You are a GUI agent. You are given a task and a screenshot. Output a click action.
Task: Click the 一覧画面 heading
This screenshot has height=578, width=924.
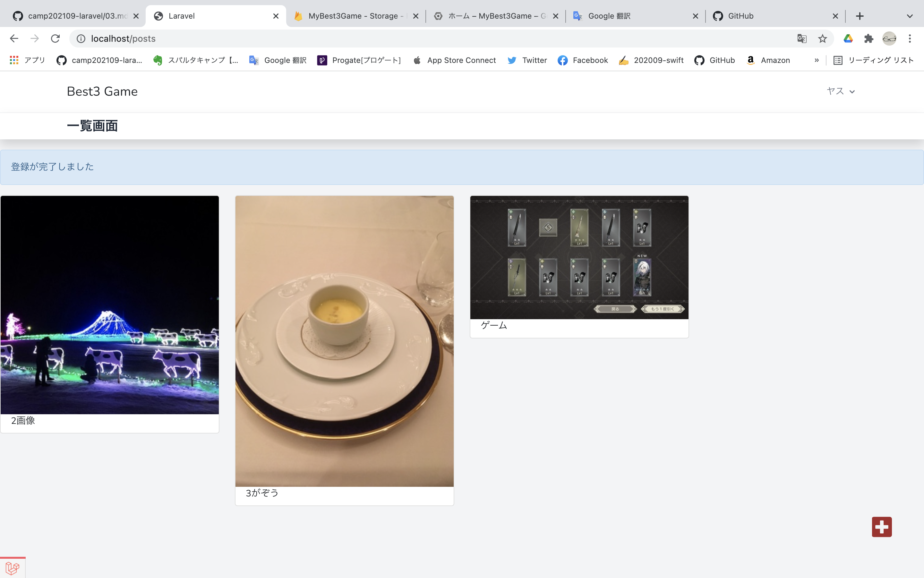tap(92, 126)
